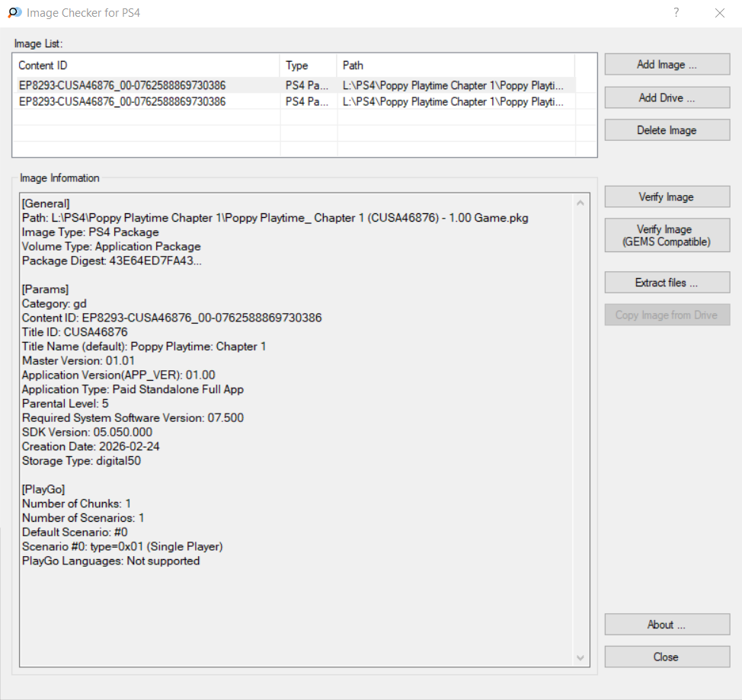This screenshot has height=700, width=742.
Task: Click the scroll down arrow in Image Information
Action: [582, 657]
